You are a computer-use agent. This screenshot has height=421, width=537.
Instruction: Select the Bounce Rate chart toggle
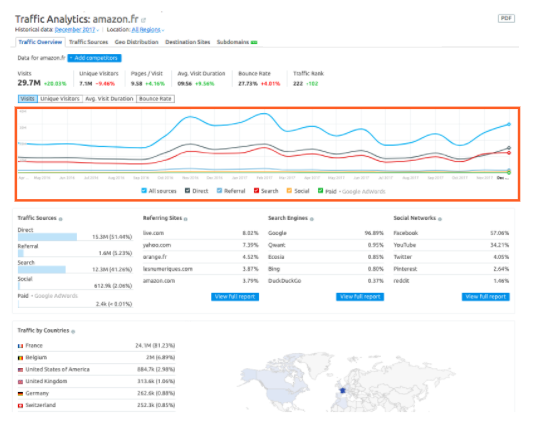[x=155, y=99]
